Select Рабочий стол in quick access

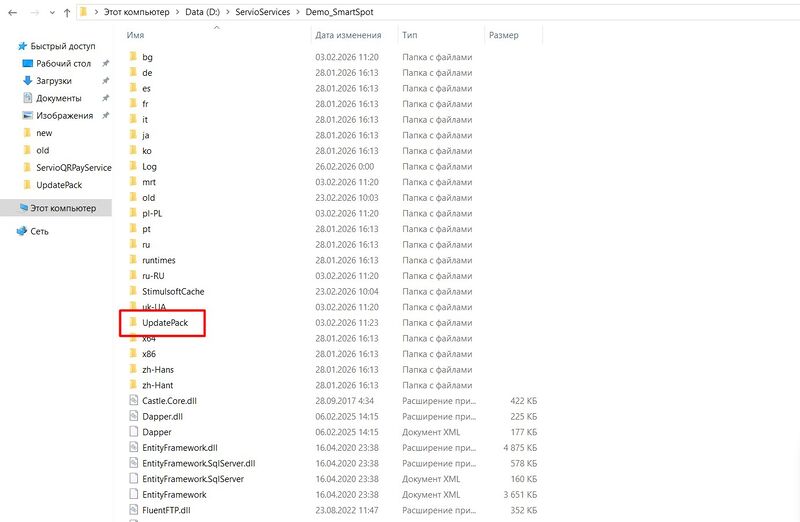tap(63, 63)
